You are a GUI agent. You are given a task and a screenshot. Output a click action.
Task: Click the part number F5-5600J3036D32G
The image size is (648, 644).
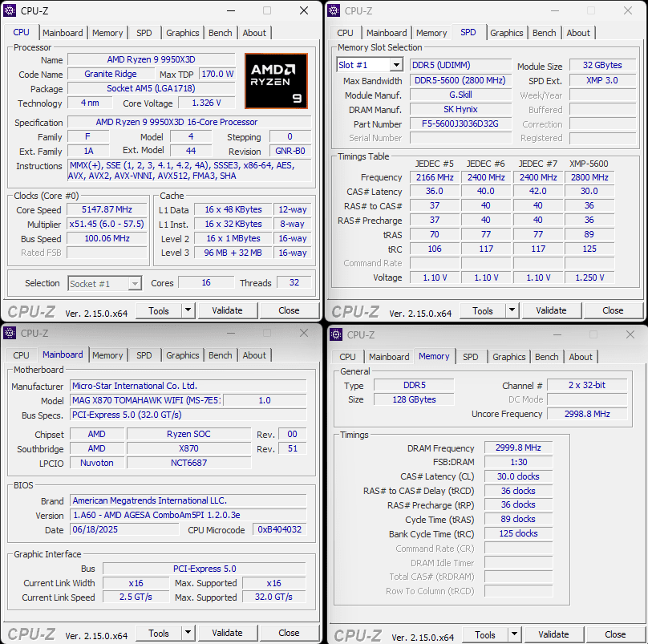[460, 124]
